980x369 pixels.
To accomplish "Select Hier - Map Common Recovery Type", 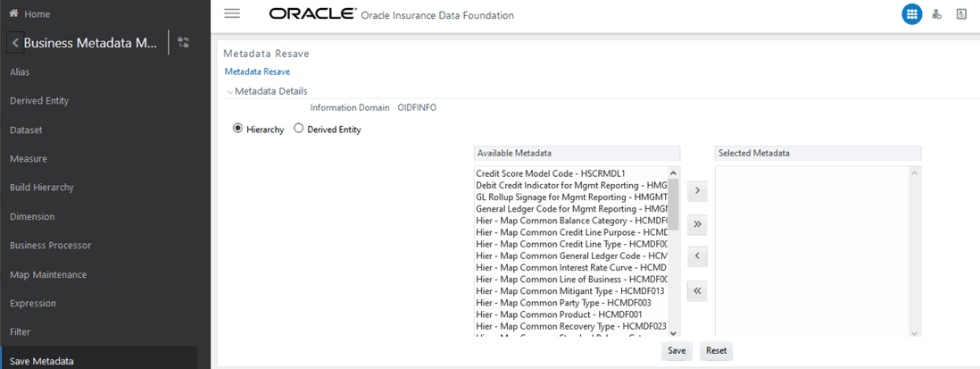I will tap(572, 326).
